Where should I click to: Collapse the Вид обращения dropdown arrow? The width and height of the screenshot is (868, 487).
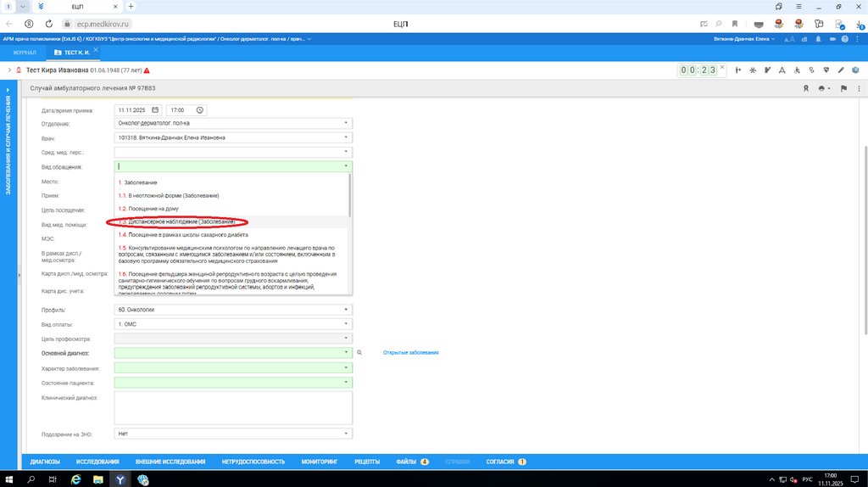(x=346, y=166)
